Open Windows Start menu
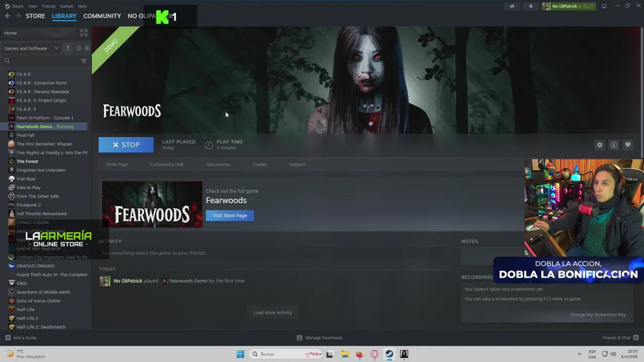Viewport: 644px width, 362px height. 240,354
